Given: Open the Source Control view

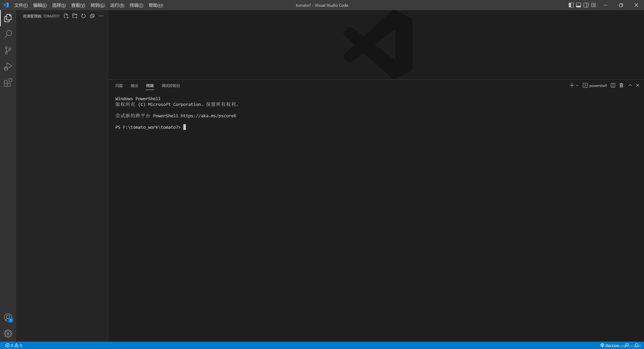Looking at the screenshot, I should click(x=8, y=50).
